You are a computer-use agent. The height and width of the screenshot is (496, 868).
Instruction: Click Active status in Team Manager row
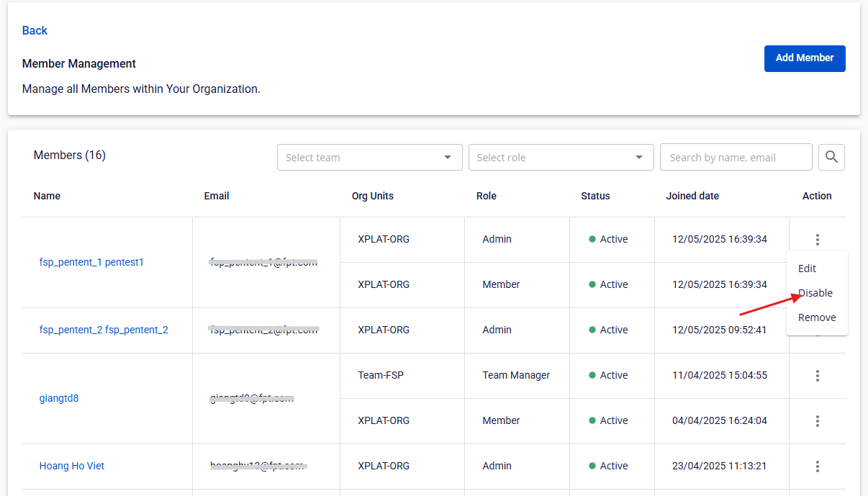coord(608,375)
